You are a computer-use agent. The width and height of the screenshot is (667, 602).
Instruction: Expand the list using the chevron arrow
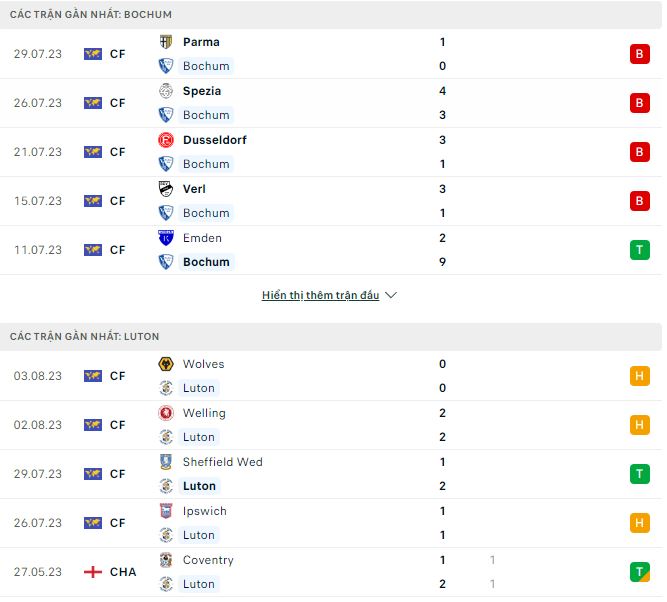click(x=391, y=296)
